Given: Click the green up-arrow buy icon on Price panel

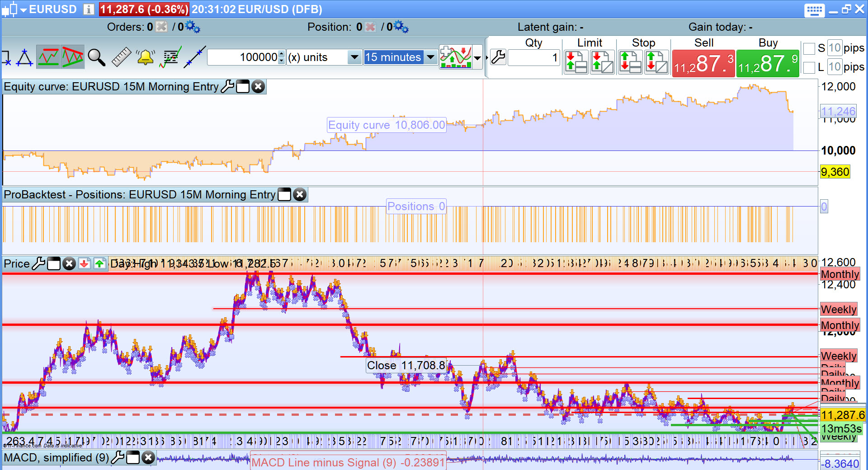Looking at the screenshot, I should (x=100, y=263).
